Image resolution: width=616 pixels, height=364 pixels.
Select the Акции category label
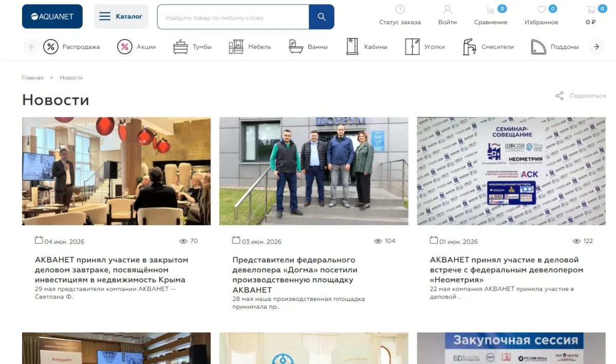[x=146, y=47]
